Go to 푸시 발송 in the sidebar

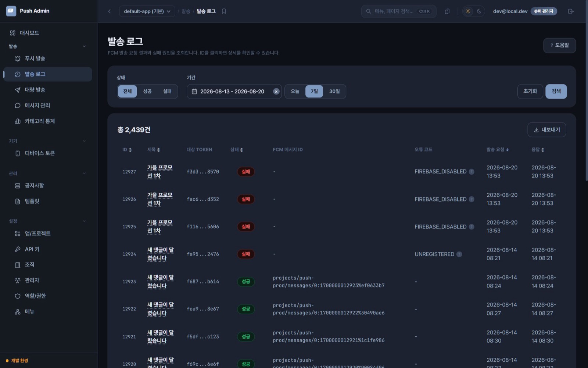pos(48,58)
